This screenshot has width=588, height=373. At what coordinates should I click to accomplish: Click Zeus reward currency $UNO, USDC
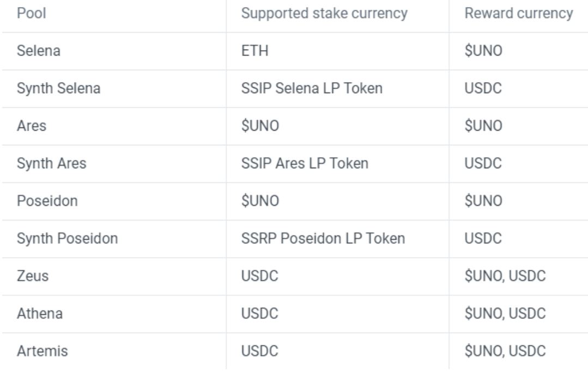pos(505,276)
